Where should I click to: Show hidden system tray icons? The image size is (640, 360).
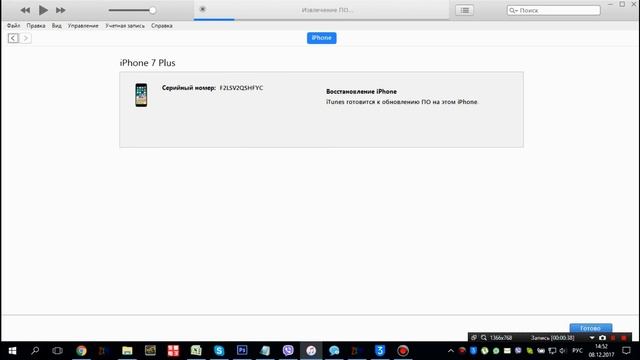pyautogui.click(x=451, y=351)
